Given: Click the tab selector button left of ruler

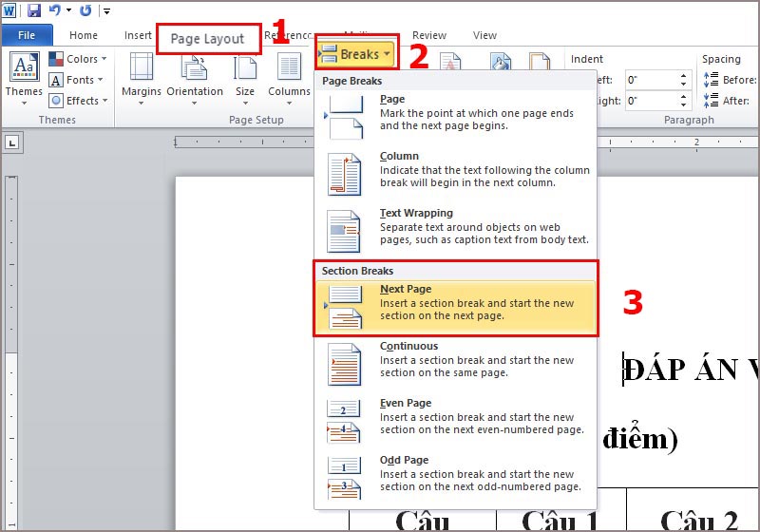Looking at the screenshot, I should [12, 142].
